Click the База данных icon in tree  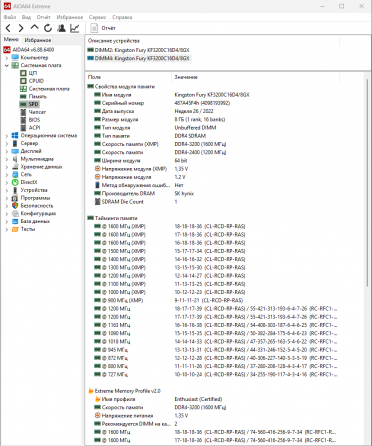tap(15, 221)
